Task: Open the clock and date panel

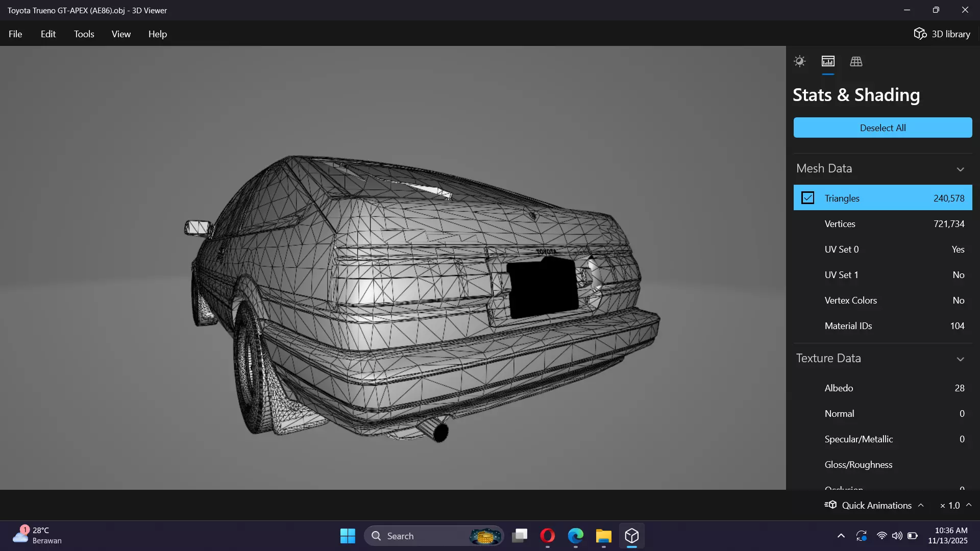Action: [x=948, y=536]
